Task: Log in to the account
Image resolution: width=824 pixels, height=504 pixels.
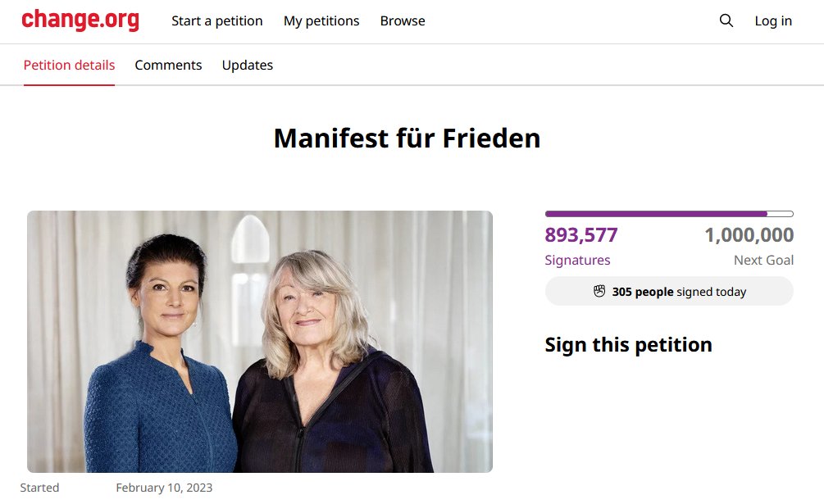Action: pyautogui.click(x=773, y=21)
